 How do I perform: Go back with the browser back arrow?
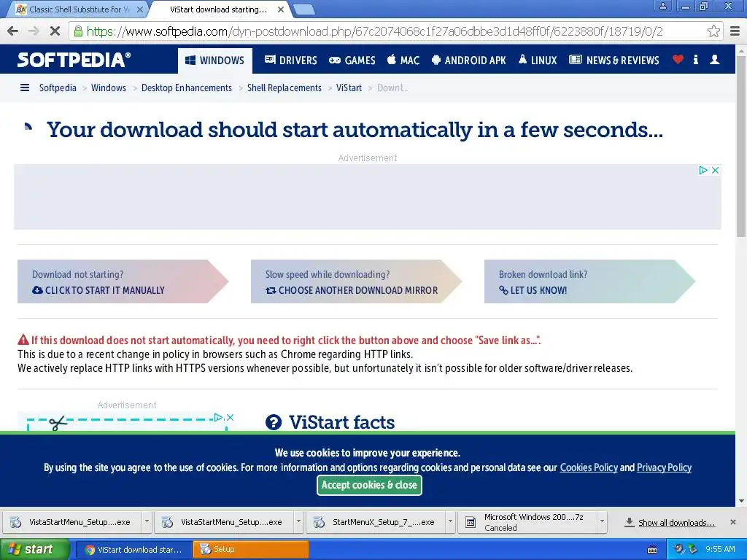(13, 31)
